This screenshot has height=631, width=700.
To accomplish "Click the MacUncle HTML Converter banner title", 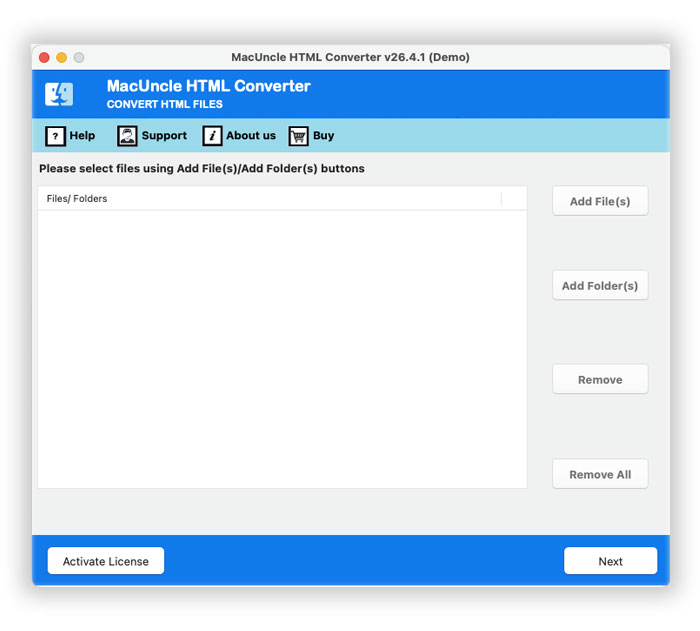I will pos(208,86).
